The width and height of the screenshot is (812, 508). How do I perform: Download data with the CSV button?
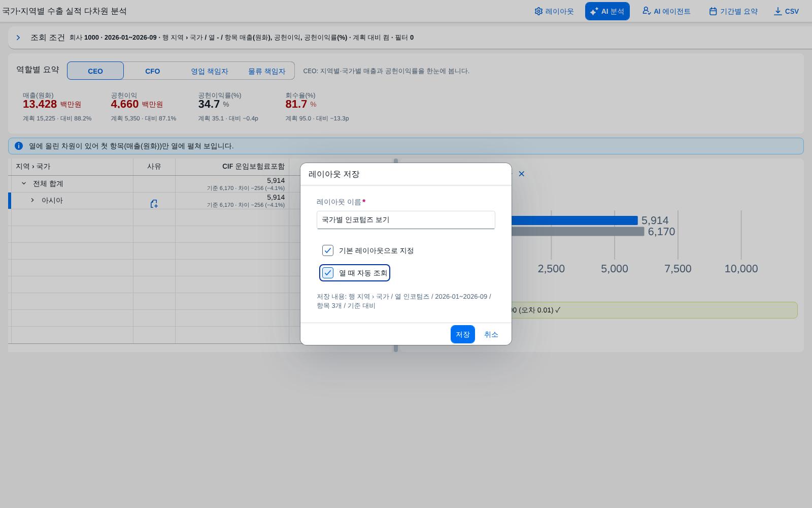786,11
